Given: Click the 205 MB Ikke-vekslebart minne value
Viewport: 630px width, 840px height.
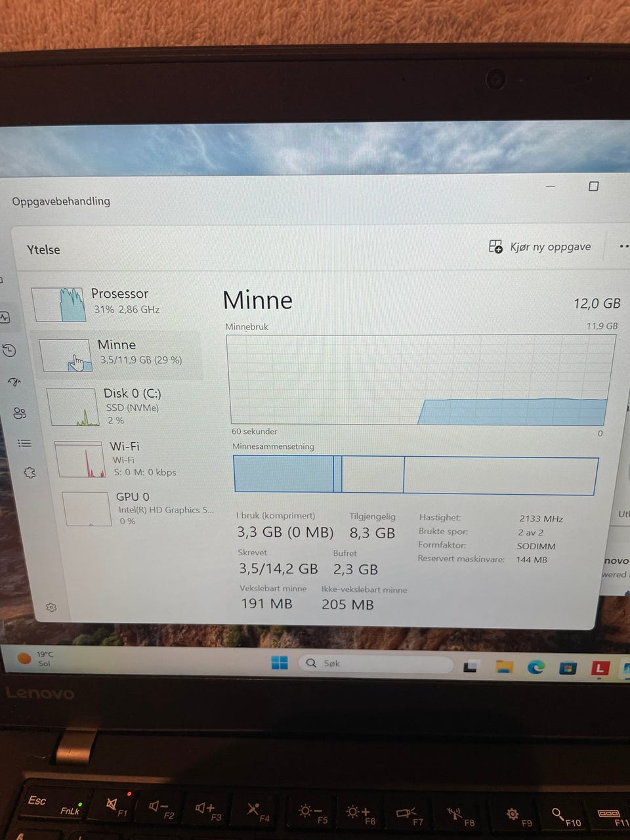Looking at the screenshot, I should click(x=348, y=604).
